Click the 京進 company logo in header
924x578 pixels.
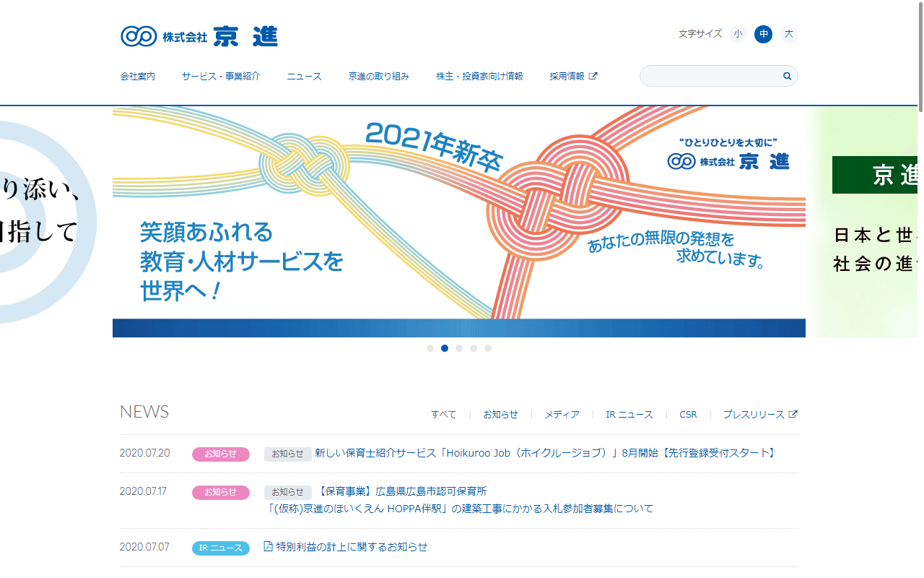[x=199, y=36]
